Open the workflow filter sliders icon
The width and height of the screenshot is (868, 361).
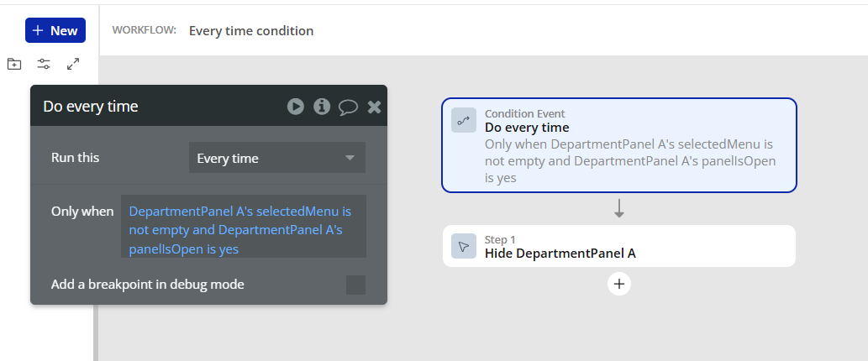(x=44, y=64)
